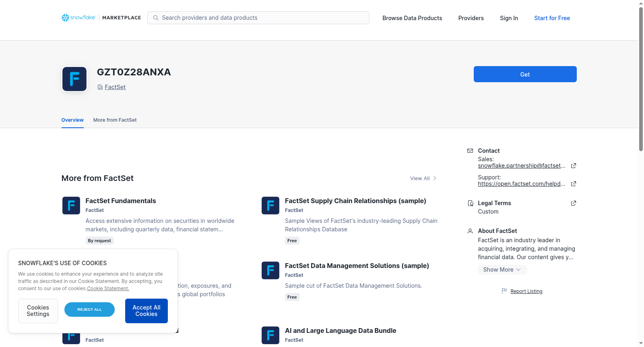The height and width of the screenshot is (347, 644).
Task: Click the Legal Terms document icon
Action: [470, 203]
